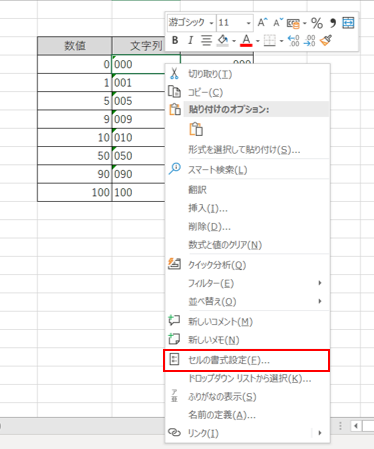Click merge and center icon
This screenshot has width=374, height=449.
coord(348,23)
